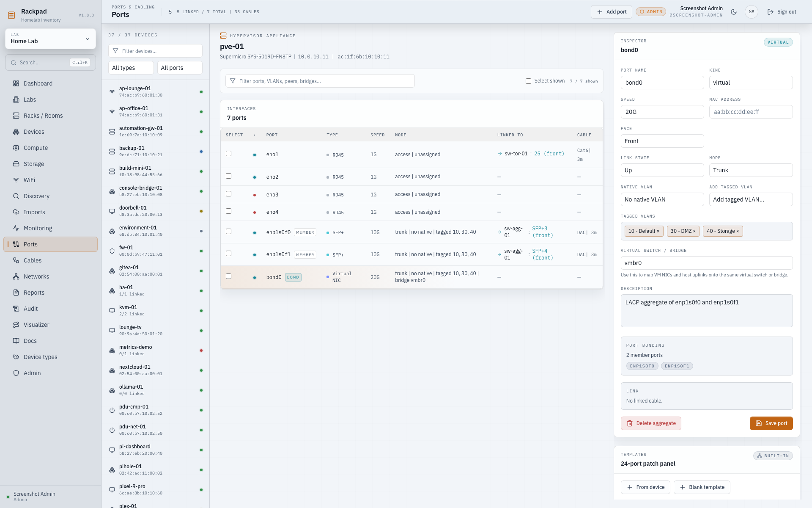812x508 pixels.
Task: Click the Add port button
Action: pos(612,12)
